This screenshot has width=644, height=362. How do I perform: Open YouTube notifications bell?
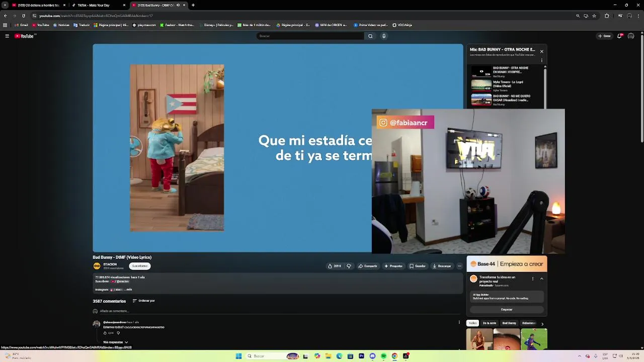(x=620, y=36)
